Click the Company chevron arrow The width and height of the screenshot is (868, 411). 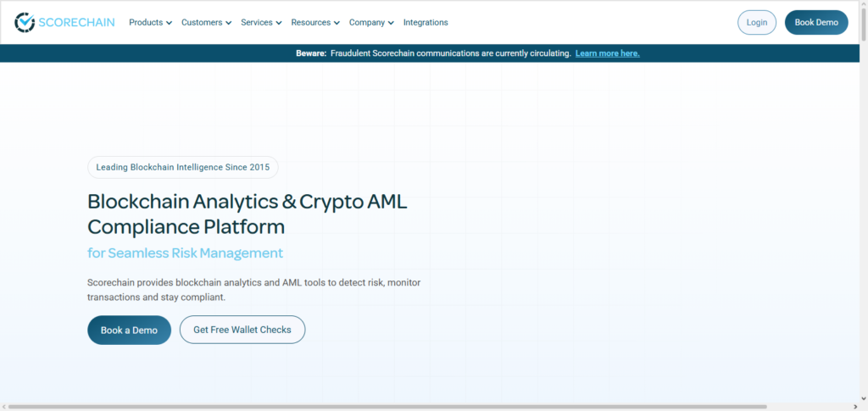(391, 23)
